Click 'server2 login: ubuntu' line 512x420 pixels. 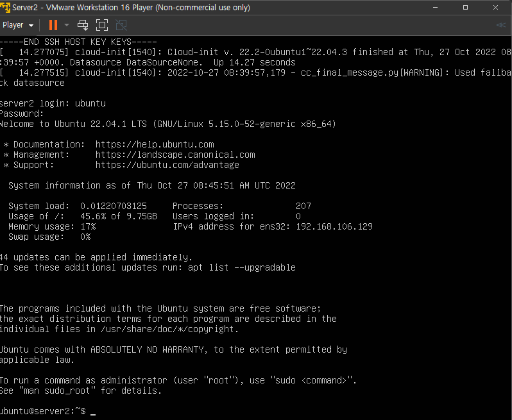[x=53, y=103]
